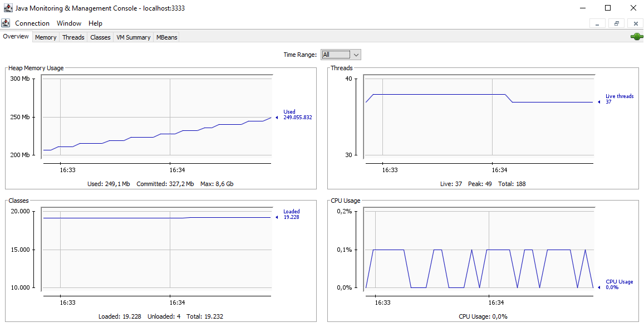Screen dimensions: 644x327
Task: Minimize the JConsole main window
Action: pyautogui.click(x=584, y=8)
